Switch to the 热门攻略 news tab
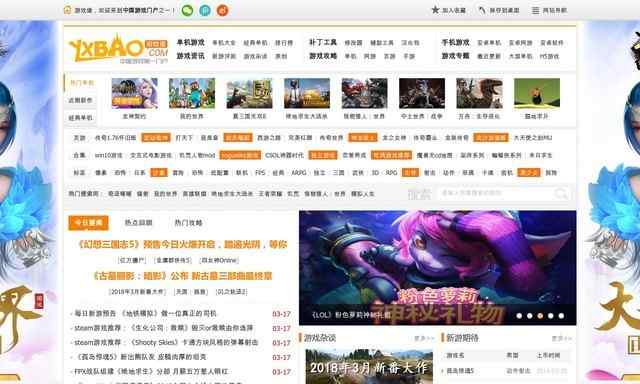This screenshot has height=384, width=640. (x=189, y=223)
